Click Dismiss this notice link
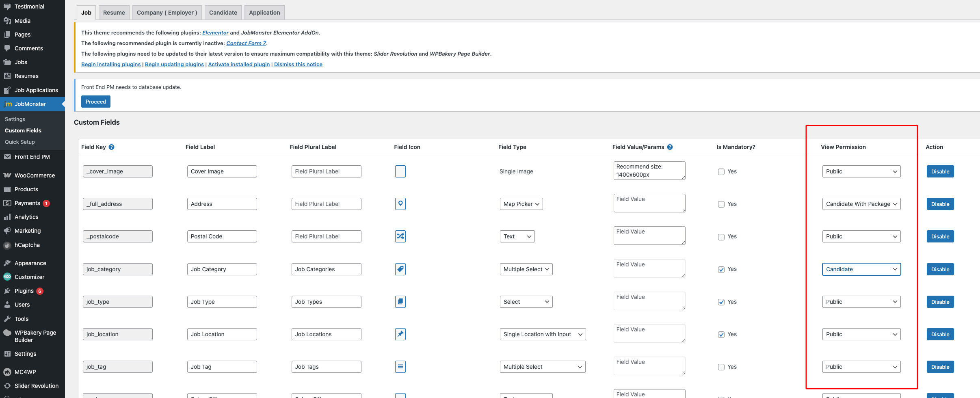This screenshot has width=980, height=398. pyautogui.click(x=298, y=64)
